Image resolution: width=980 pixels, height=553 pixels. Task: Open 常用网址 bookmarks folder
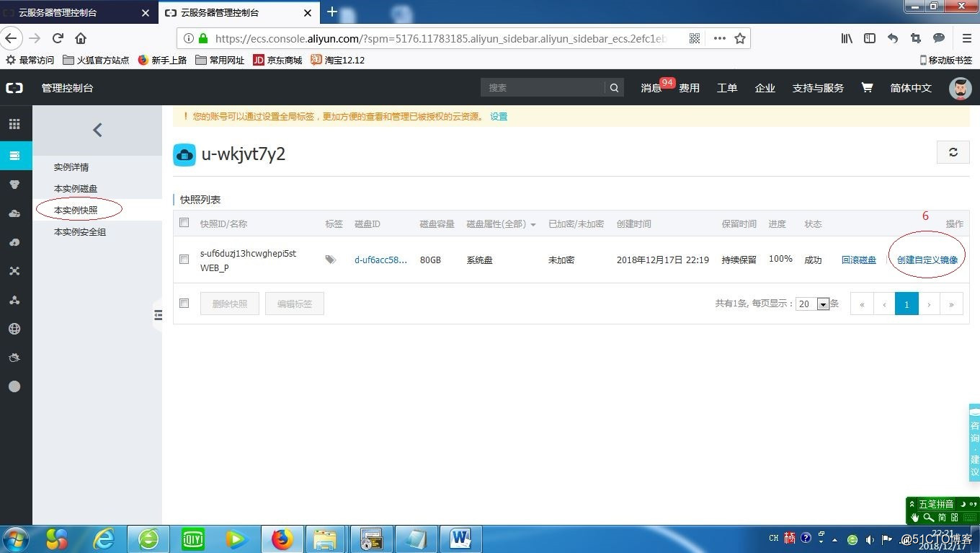(x=220, y=60)
